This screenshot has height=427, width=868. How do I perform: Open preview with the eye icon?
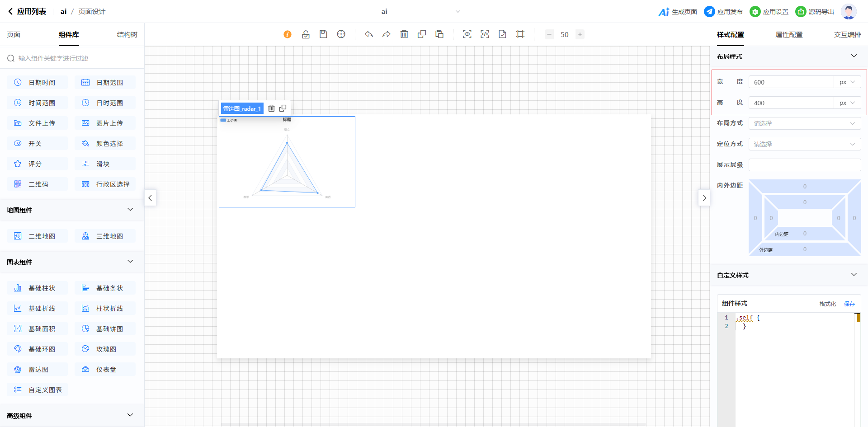pyautogui.click(x=467, y=34)
